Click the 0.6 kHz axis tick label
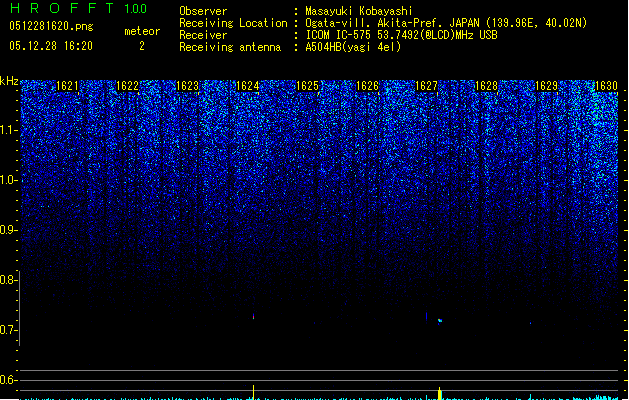The width and height of the screenshot is (629, 400). click(9, 380)
